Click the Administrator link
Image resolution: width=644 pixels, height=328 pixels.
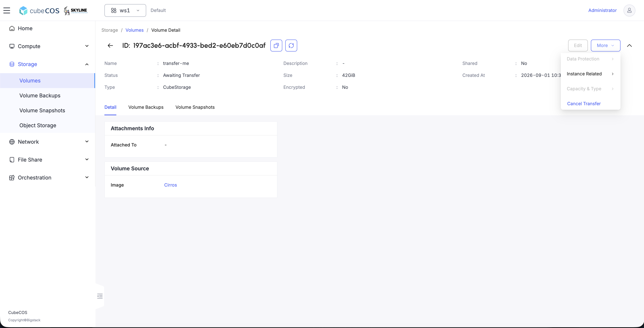click(x=602, y=10)
